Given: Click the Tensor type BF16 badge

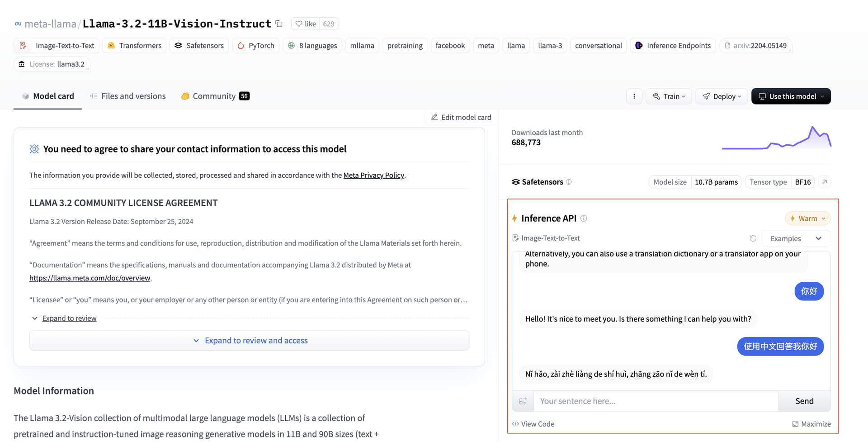Looking at the screenshot, I should [780, 182].
